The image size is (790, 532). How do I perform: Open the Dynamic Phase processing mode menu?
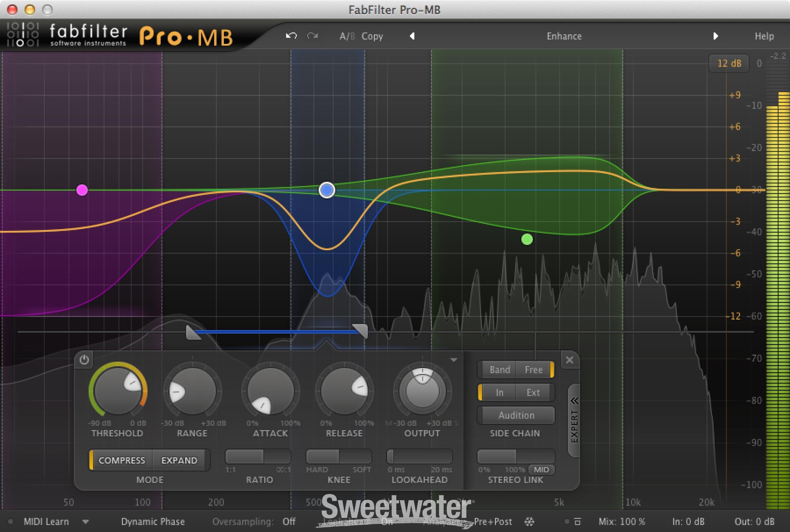point(153,521)
